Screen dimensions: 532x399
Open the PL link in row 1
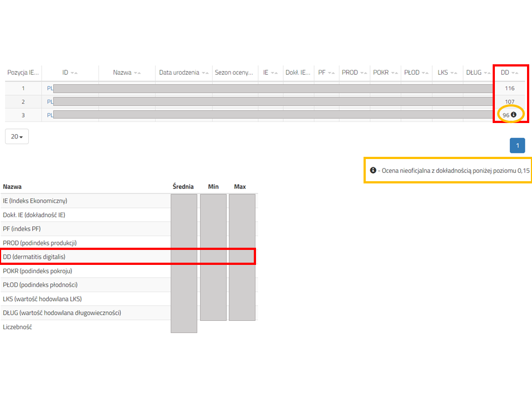click(x=50, y=88)
